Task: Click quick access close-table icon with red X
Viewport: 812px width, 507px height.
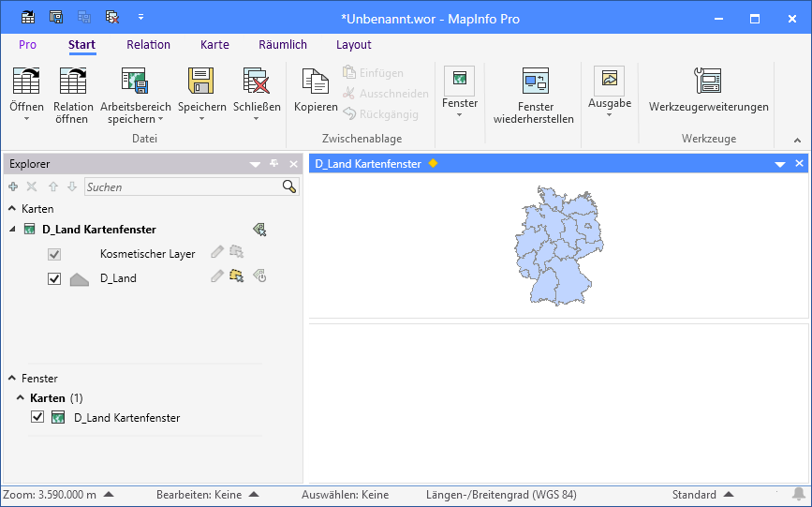Action: 111,17
